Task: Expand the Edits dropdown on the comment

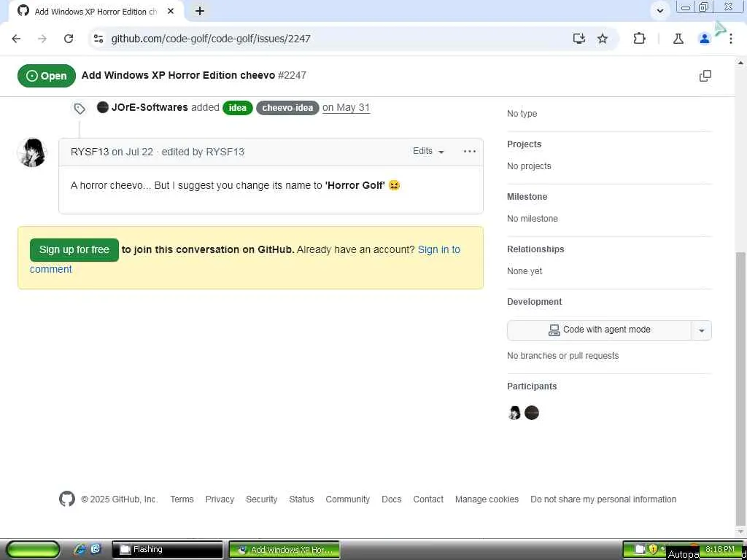Action: click(x=428, y=151)
